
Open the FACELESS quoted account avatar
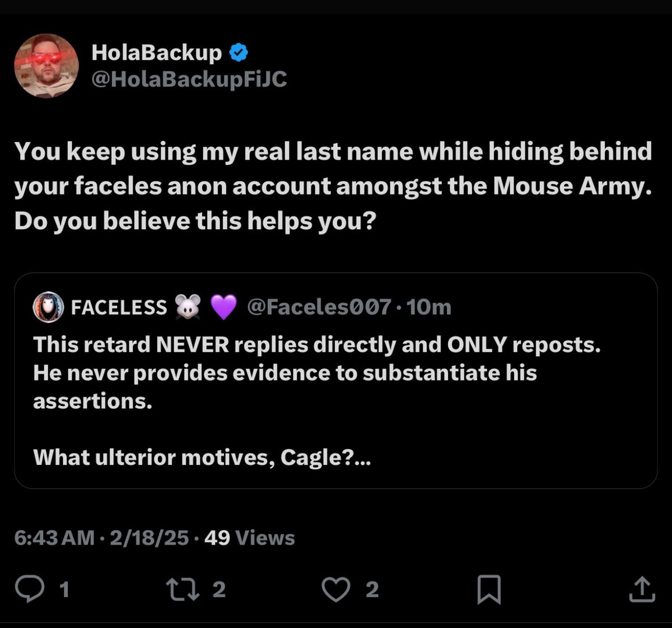(49, 307)
